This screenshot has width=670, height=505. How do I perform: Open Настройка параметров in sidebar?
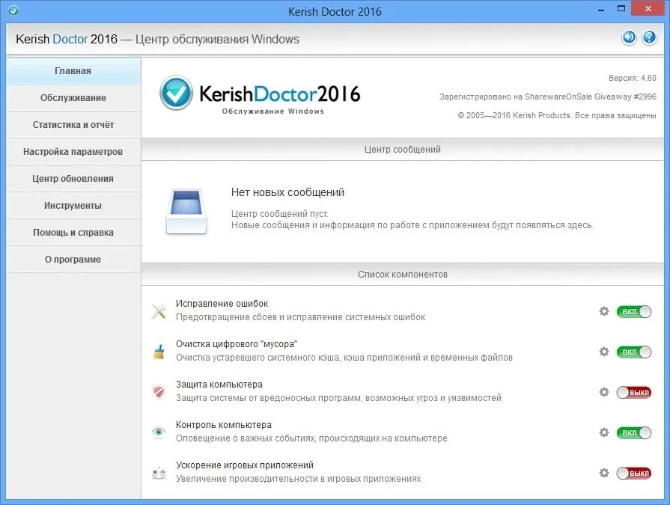(x=73, y=152)
